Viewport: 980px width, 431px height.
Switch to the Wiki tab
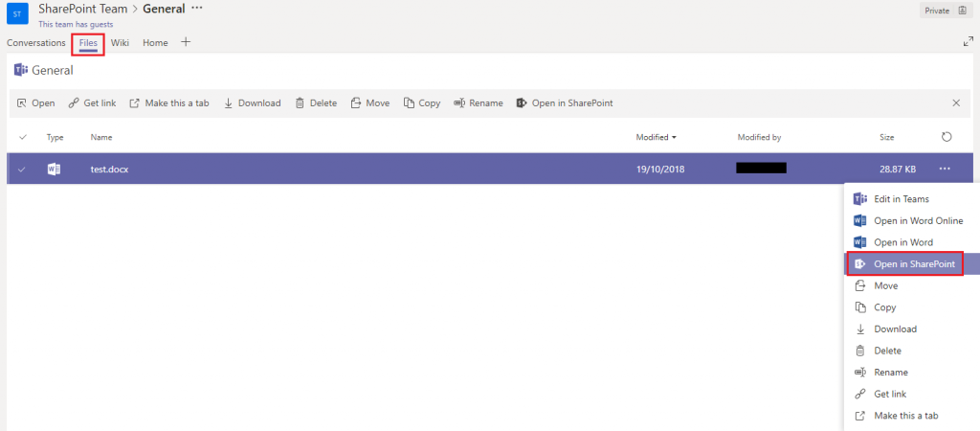pyautogui.click(x=120, y=42)
